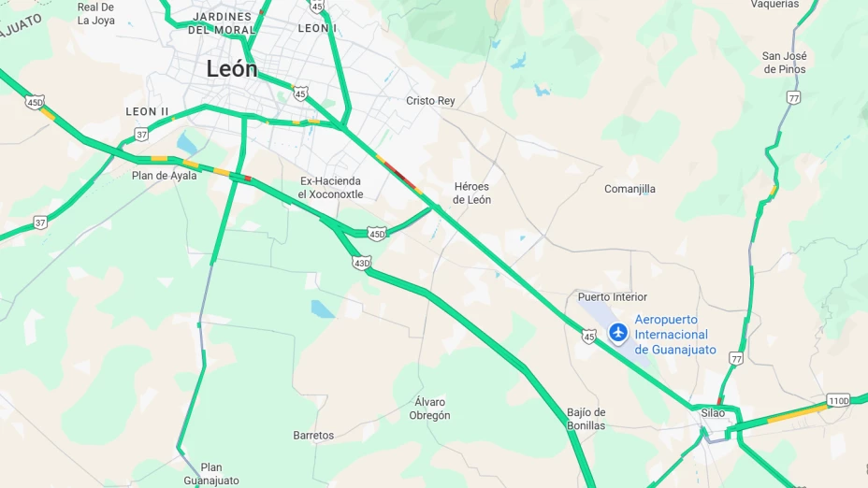The width and height of the screenshot is (868, 488).
Task: Click the Cristo Rey label
Action: pyautogui.click(x=430, y=101)
